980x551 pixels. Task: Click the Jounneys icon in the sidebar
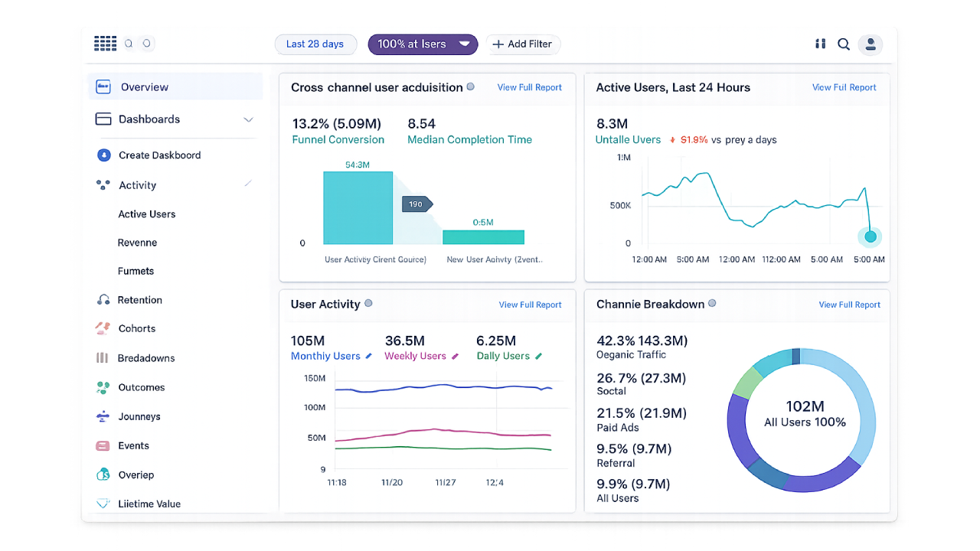pyautogui.click(x=103, y=416)
